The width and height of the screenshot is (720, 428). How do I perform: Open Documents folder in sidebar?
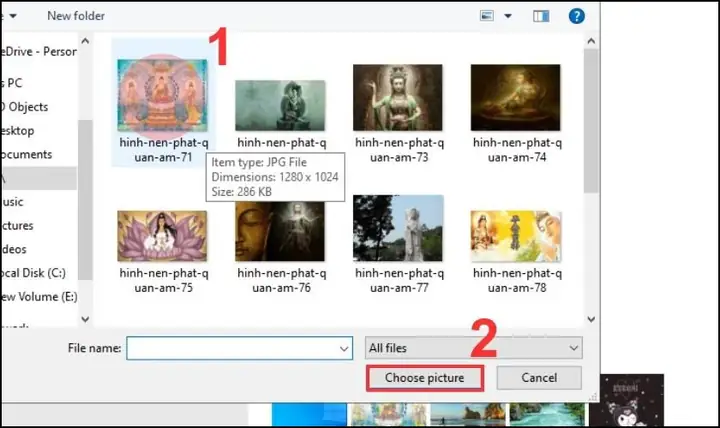26,155
